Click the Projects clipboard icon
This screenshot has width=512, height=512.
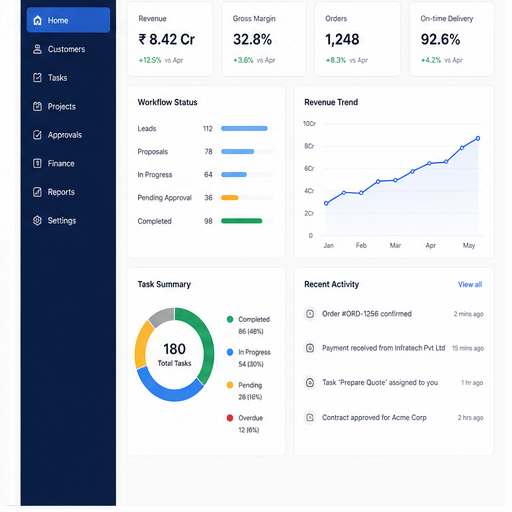pyautogui.click(x=37, y=106)
